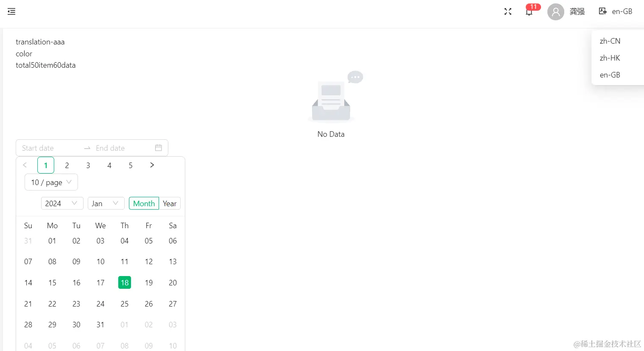Go to pagination page 2
The width and height of the screenshot is (644, 351).
(67, 165)
